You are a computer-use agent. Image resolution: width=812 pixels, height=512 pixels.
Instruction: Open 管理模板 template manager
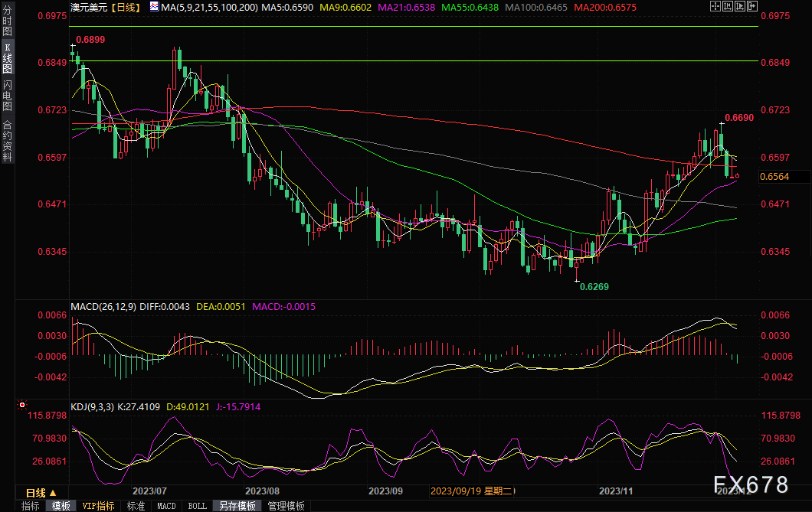tap(286, 506)
